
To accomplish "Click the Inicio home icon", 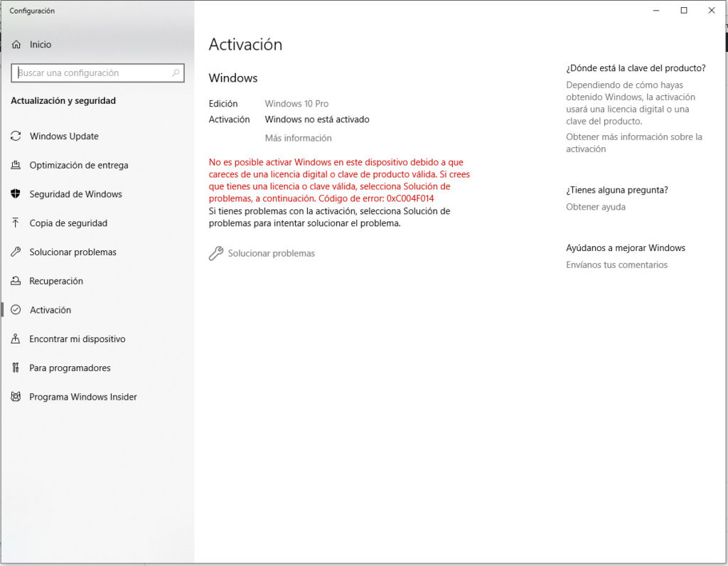I will click(16, 45).
